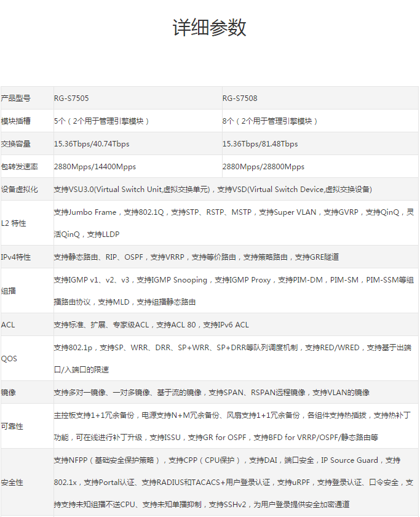Click the Jumbo Frame L2 features text
The image size is (420, 517).
(234, 223)
